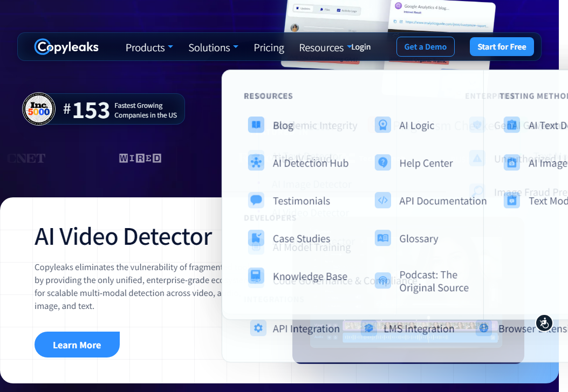Viewport: 568px width, 392px height.
Task: Click the Get a Demo button
Action: coord(425,47)
